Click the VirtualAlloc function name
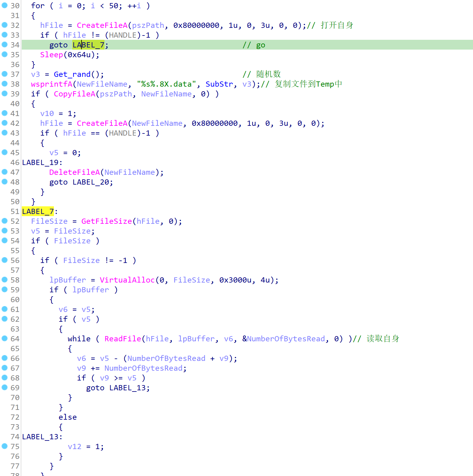Viewport: 473px width, 476px height. click(x=127, y=280)
